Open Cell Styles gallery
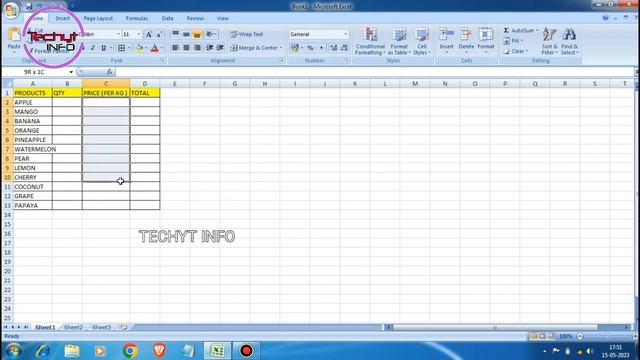This screenshot has height=360, width=640. pos(422,41)
